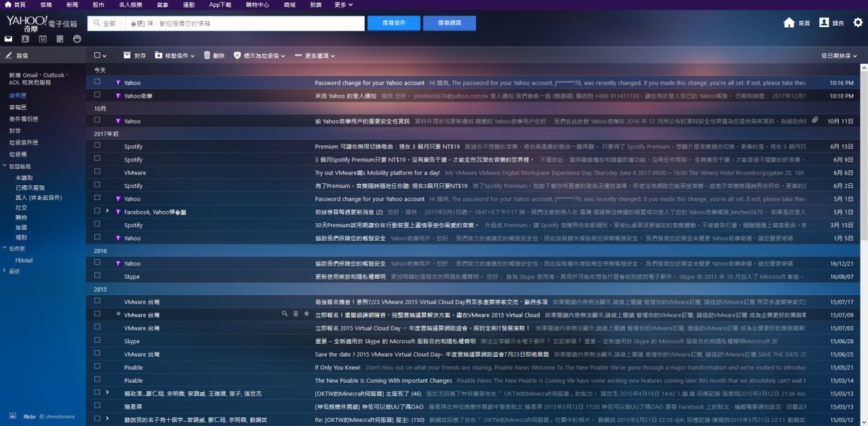Click into the mail search input field

click(x=244, y=23)
